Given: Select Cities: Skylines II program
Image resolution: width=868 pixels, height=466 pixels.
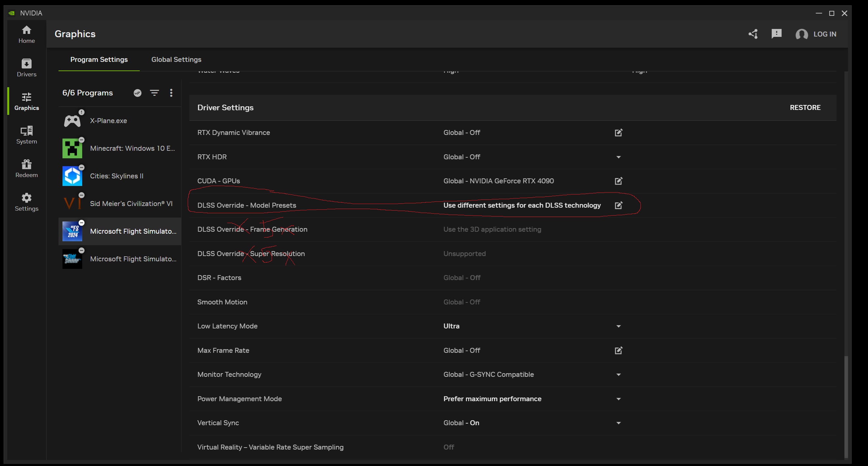Looking at the screenshot, I should pyautogui.click(x=120, y=176).
